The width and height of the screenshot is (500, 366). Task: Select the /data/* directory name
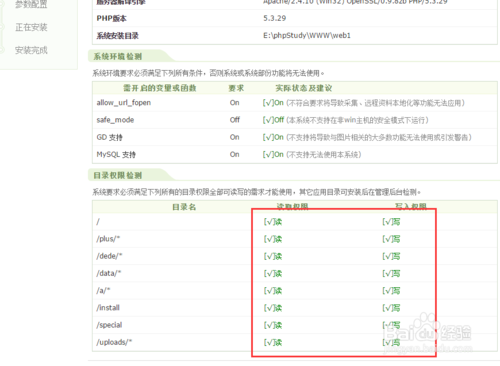pos(109,274)
